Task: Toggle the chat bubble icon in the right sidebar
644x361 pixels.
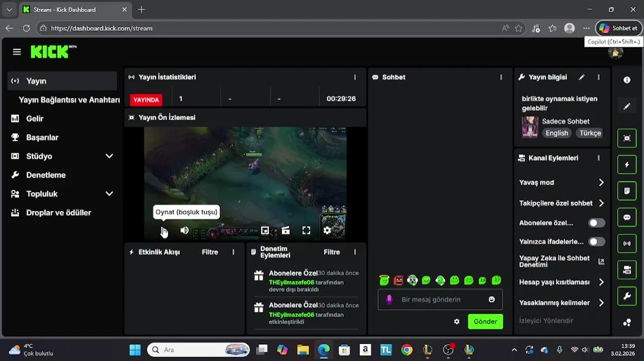Action: coord(627,217)
